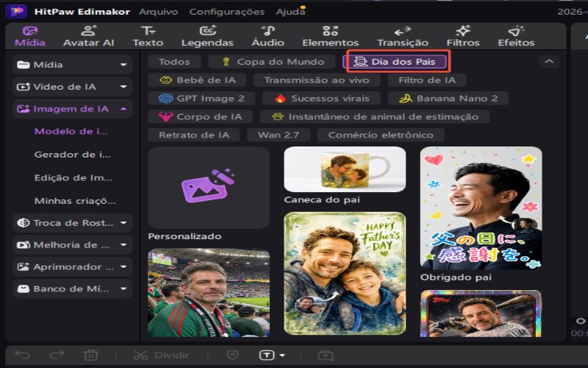Image resolution: width=588 pixels, height=368 pixels.
Task: Collapse the category tags chevron
Action: pyautogui.click(x=549, y=62)
